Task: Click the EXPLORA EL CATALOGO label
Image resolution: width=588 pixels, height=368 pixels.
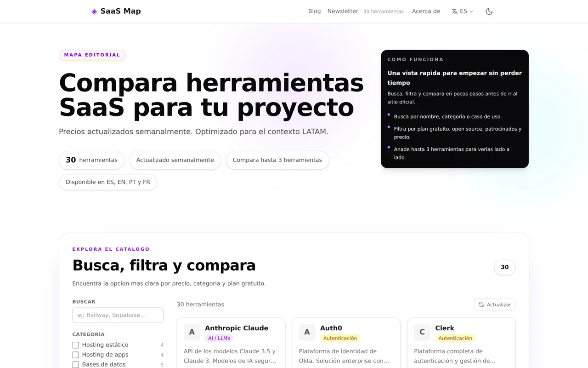Action: coord(111,249)
